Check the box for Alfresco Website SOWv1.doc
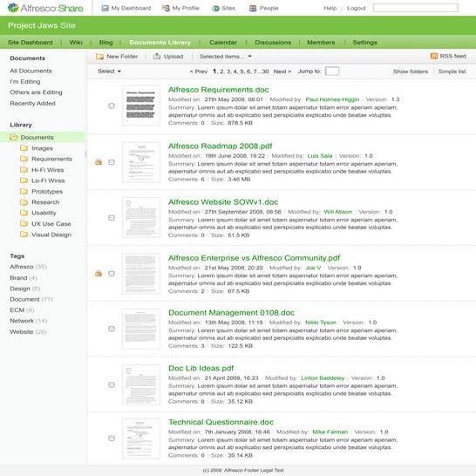This screenshot has height=476, width=476. pyautogui.click(x=112, y=218)
